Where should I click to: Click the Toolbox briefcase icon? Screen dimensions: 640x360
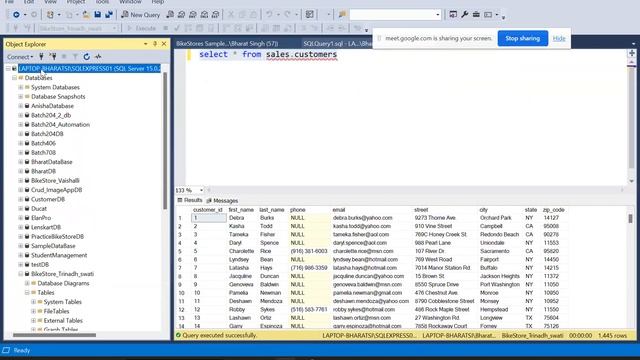(x=476, y=15)
